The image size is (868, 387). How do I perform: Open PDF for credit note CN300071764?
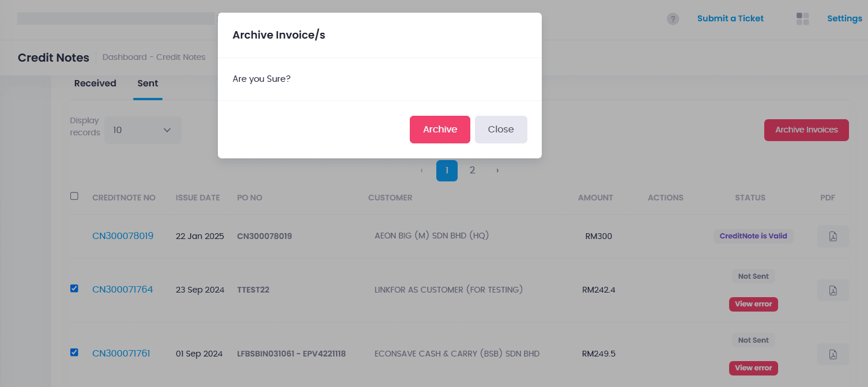[x=833, y=290]
